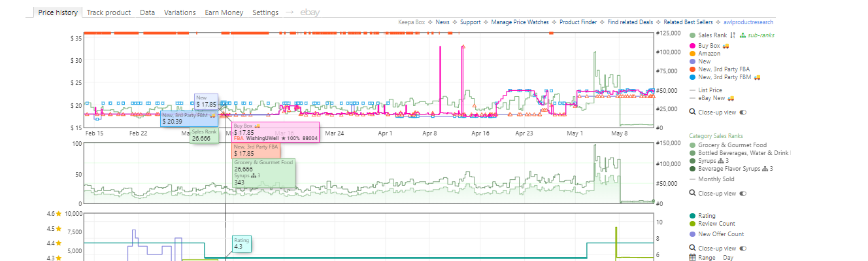
Task: Click the star icon beside 4.5 rating
Action: point(58,229)
